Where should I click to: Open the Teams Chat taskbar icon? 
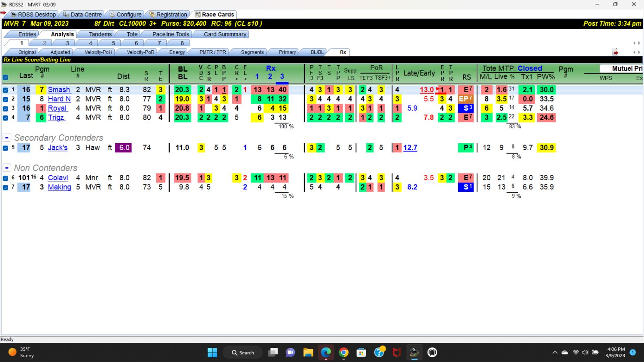click(x=290, y=353)
